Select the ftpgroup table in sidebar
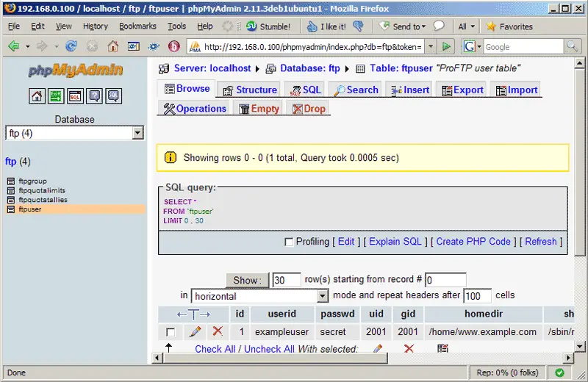This screenshot has width=588, height=382. click(x=32, y=181)
